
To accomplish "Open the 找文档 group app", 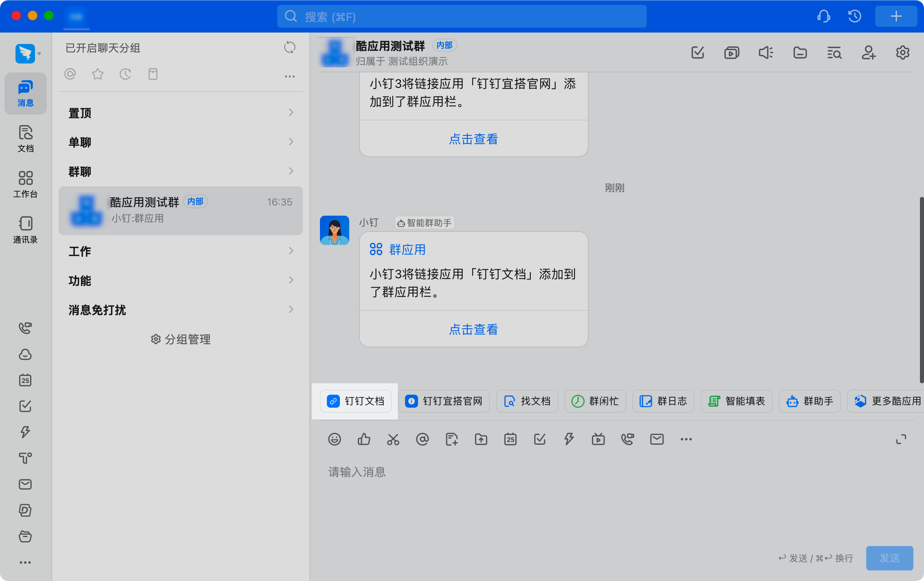I will 527,401.
